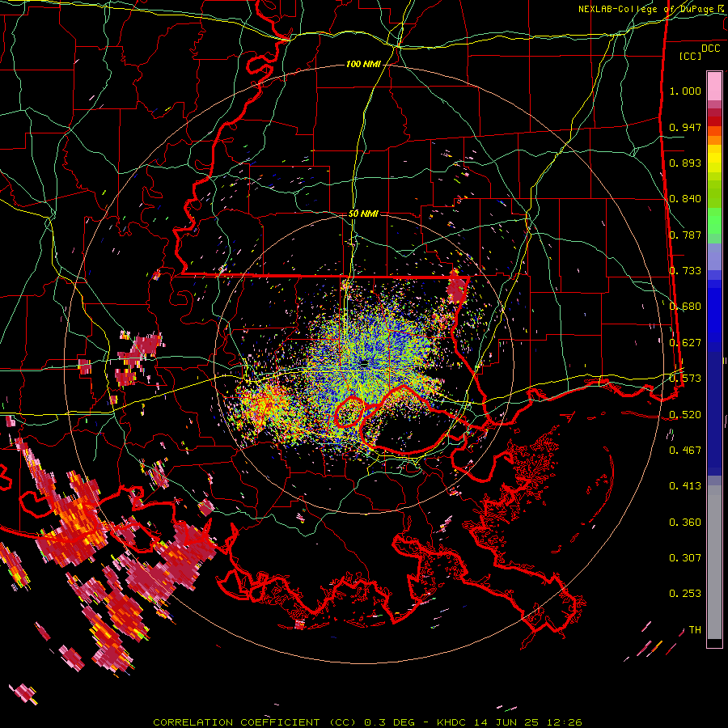
Task: Select the 0.467 legend value
Action: pyautogui.click(x=685, y=451)
